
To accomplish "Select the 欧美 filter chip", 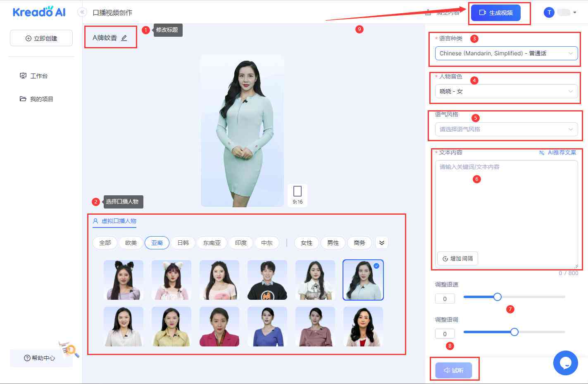I will click(131, 243).
